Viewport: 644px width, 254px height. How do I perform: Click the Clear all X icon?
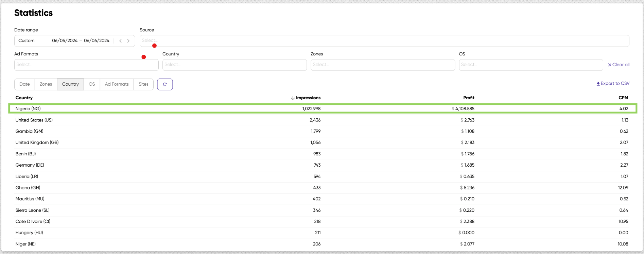tap(610, 65)
